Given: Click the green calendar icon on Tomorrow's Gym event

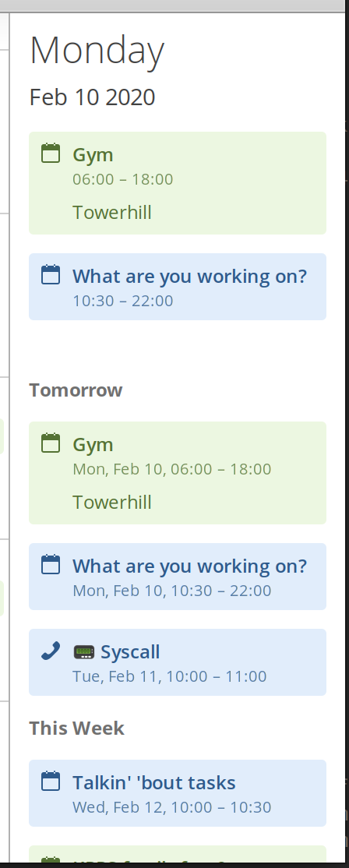Looking at the screenshot, I should (51, 443).
